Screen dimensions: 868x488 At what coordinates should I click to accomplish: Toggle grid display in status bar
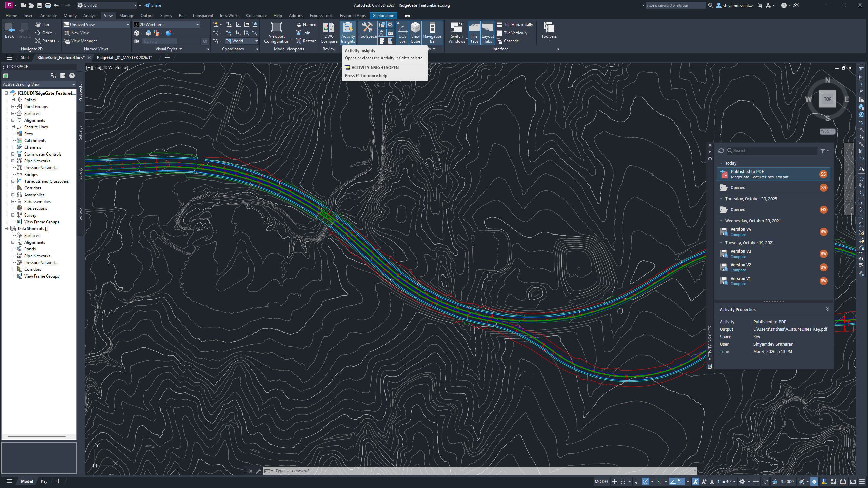pyautogui.click(x=614, y=482)
